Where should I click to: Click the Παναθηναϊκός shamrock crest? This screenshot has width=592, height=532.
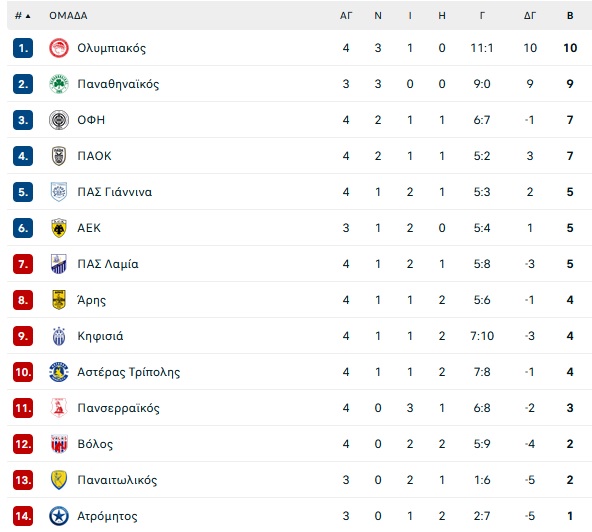[59, 84]
